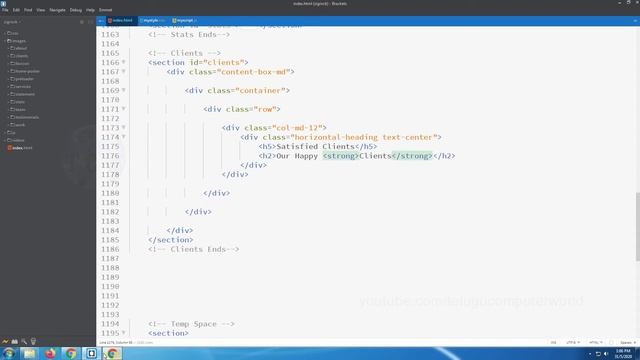
Task: Collapse code fold arrow at line 1195
Action: pos(124,333)
